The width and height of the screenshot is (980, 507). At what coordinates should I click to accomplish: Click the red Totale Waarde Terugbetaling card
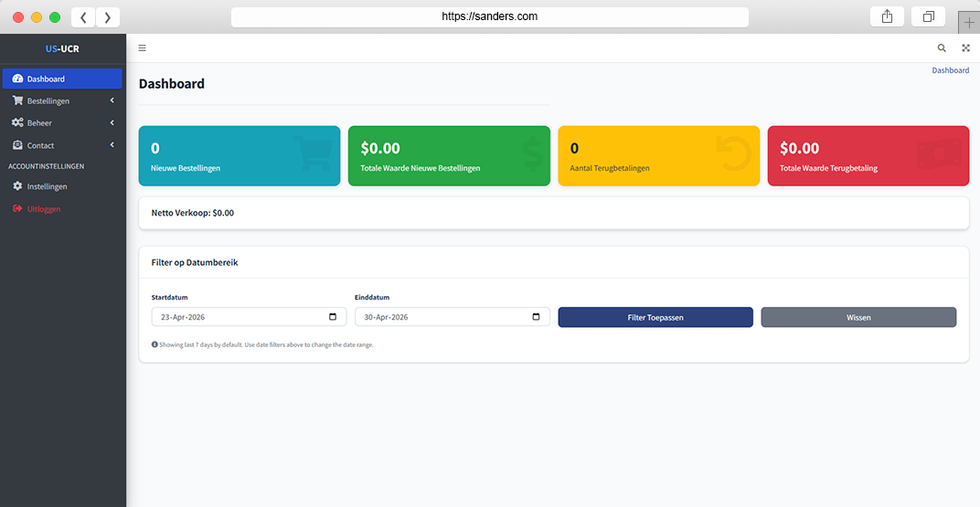click(x=868, y=156)
